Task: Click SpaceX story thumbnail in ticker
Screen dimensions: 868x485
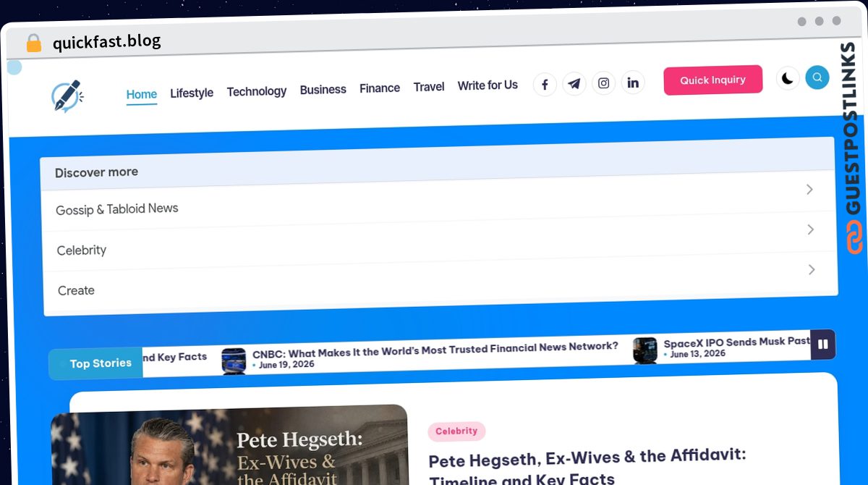Action: 645,350
